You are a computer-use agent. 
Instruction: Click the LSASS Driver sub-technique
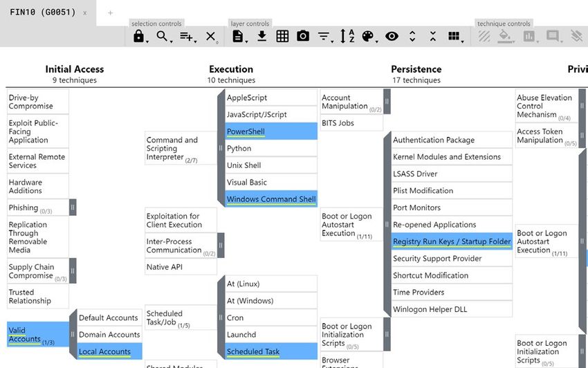tap(452, 174)
